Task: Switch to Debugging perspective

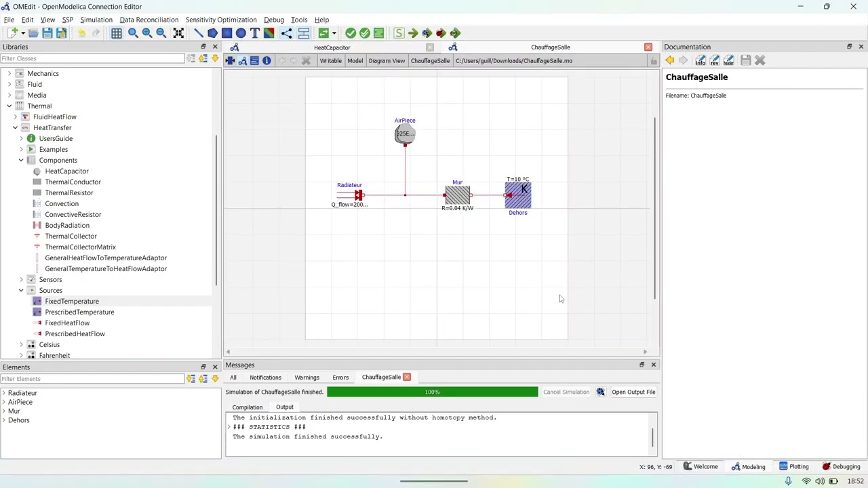Action: pyautogui.click(x=841, y=466)
